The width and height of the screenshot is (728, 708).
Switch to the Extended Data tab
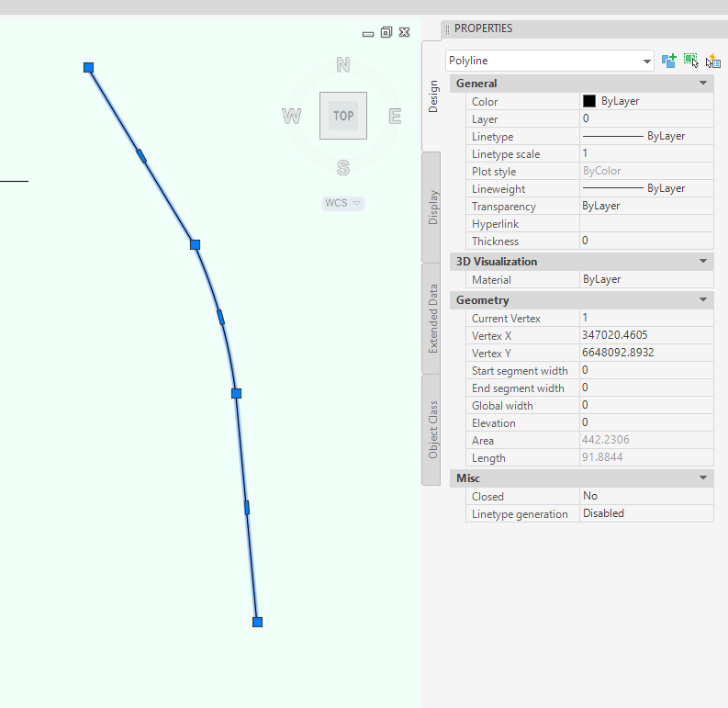pyautogui.click(x=431, y=319)
